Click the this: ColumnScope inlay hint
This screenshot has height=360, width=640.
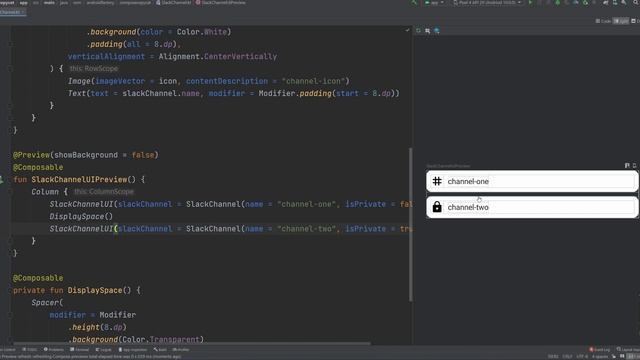tap(104, 191)
